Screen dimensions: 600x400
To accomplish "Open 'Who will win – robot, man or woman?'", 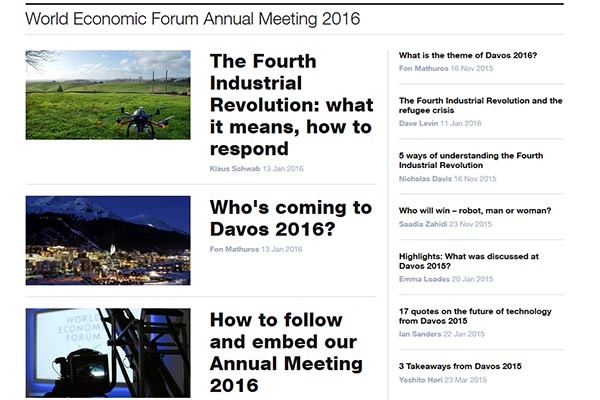I will point(474,211).
